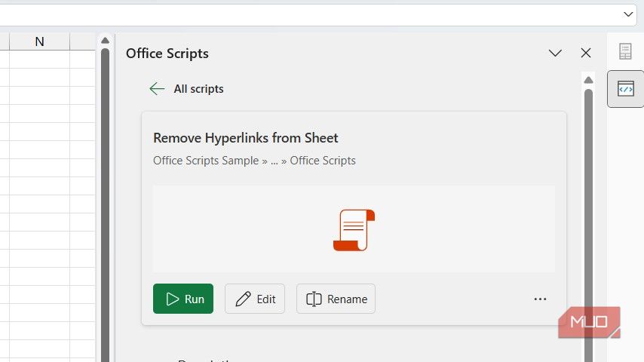Open the Office Scripts pane options chevron
This screenshot has height=362, width=644.
(555, 53)
